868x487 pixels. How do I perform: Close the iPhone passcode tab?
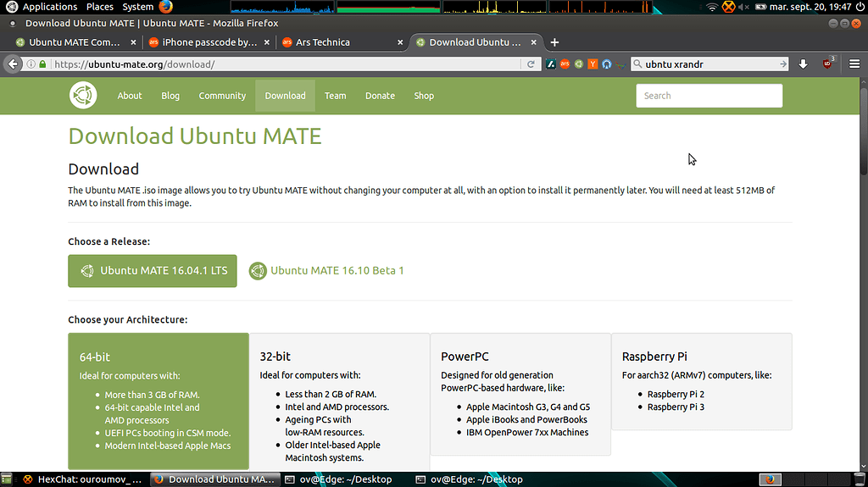267,42
